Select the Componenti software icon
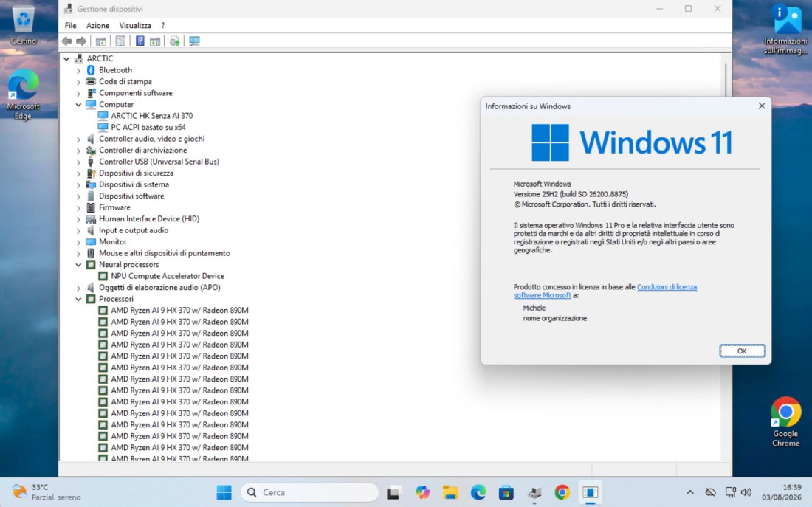The image size is (812, 507). coord(91,93)
